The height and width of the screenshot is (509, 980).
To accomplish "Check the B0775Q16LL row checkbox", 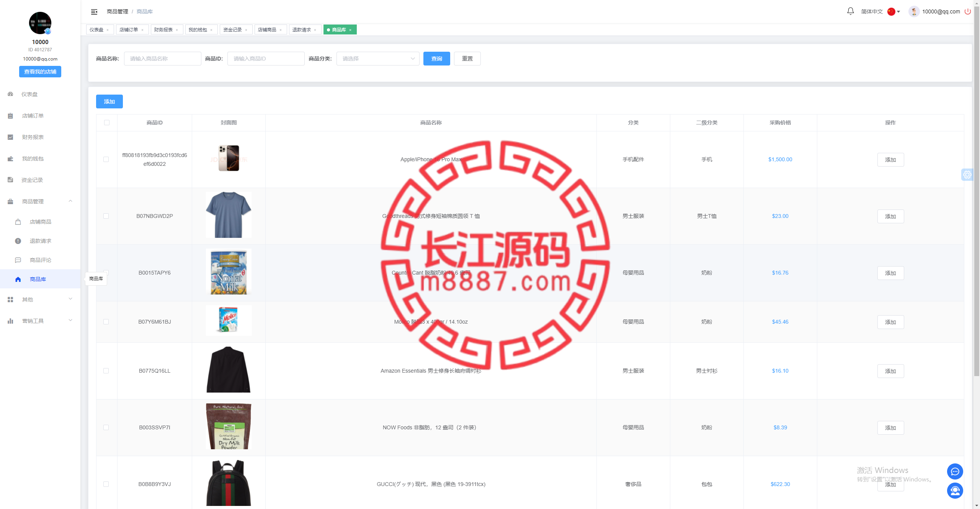I will point(106,371).
